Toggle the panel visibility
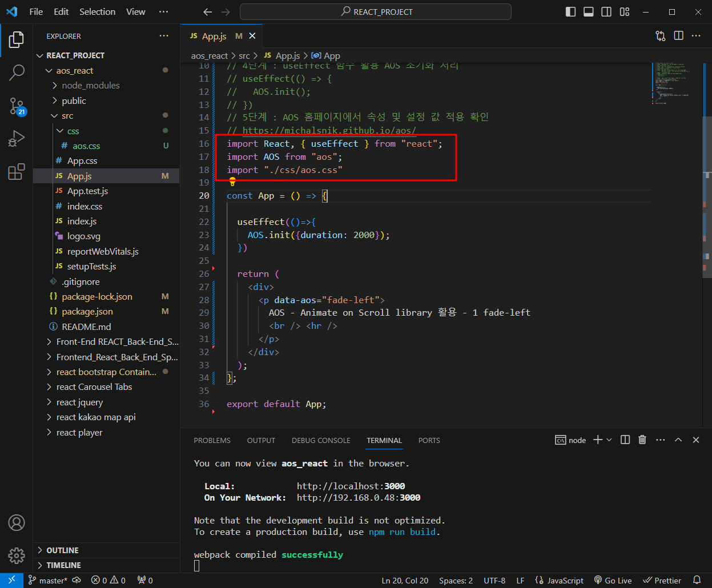 coord(588,11)
